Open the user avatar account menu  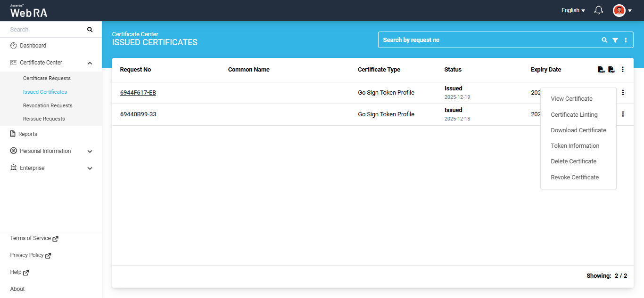(x=622, y=10)
